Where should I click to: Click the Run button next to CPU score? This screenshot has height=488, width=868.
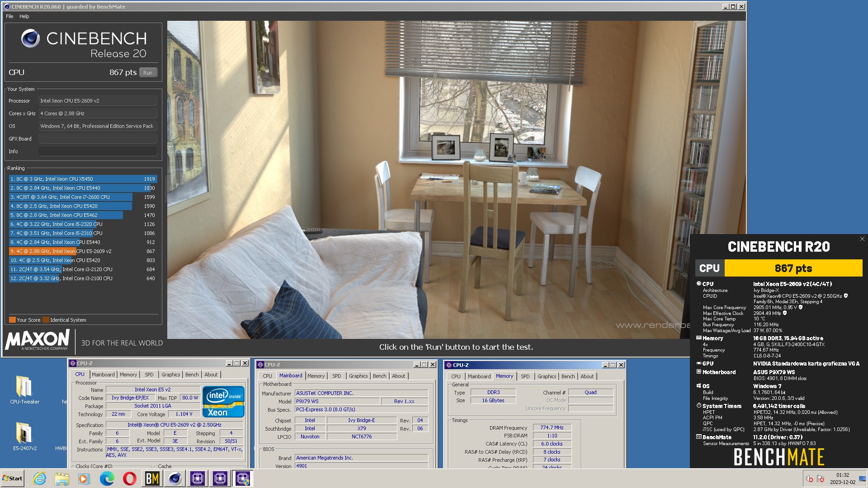[148, 73]
